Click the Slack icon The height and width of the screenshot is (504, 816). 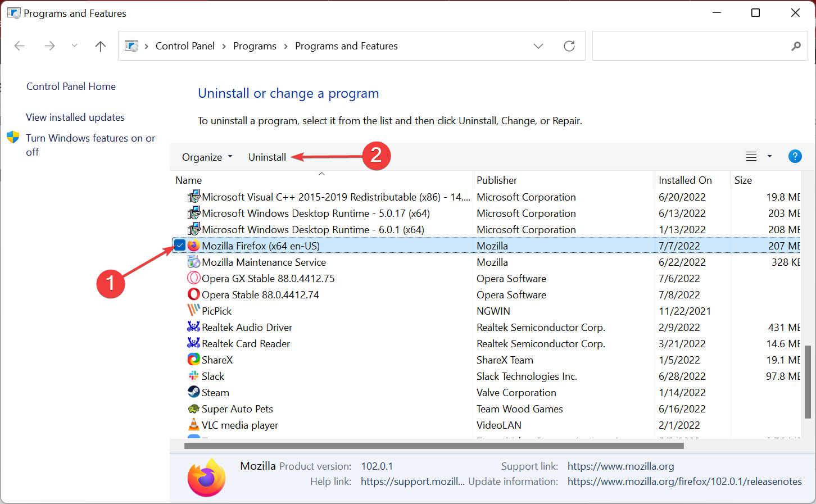(x=194, y=375)
